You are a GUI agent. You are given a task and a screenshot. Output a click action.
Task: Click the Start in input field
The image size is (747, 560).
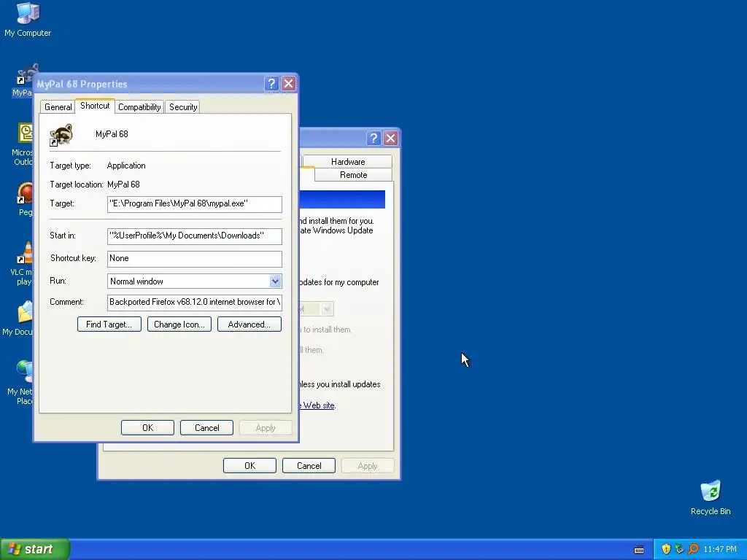tap(194, 236)
